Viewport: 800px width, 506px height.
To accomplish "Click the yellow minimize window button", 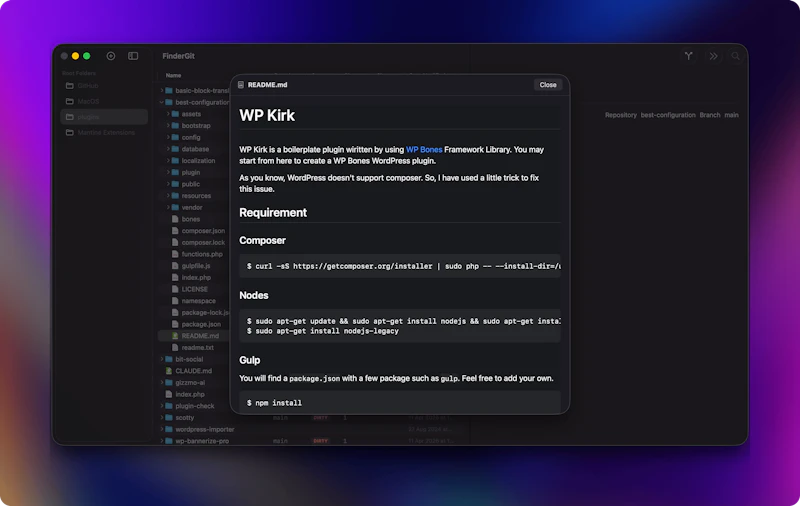I will tap(76, 56).
